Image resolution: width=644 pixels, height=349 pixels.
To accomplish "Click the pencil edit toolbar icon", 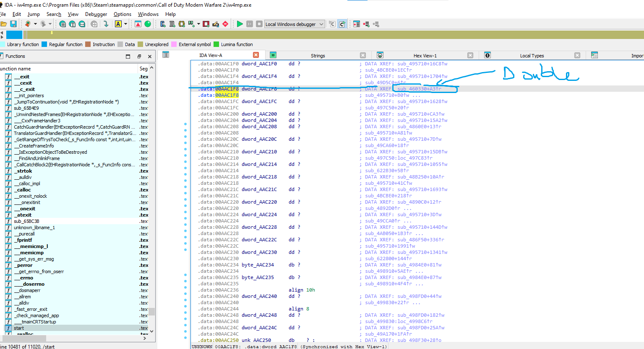I will pos(216,24).
